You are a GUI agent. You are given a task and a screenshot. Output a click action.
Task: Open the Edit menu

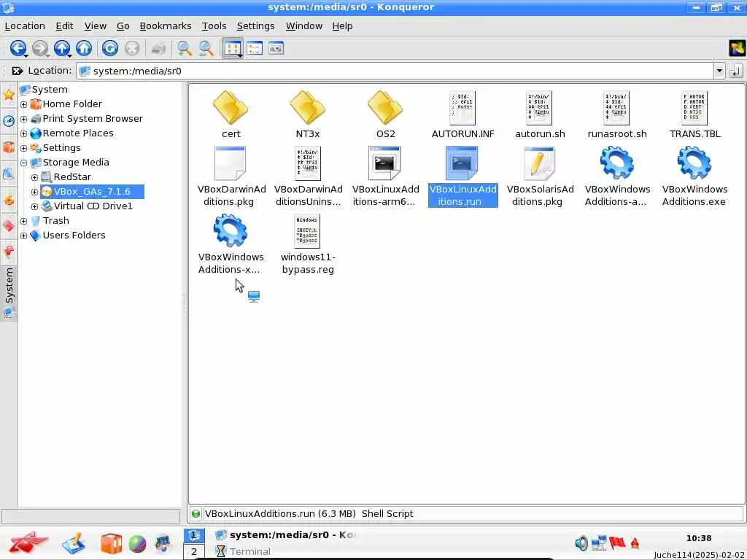pos(64,26)
